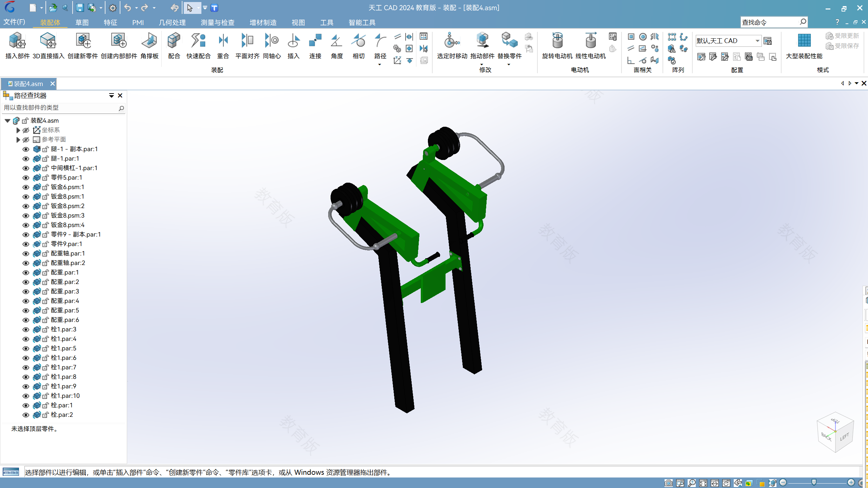Select the 重合 coincident constraint
The image size is (868, 488).
223,46
